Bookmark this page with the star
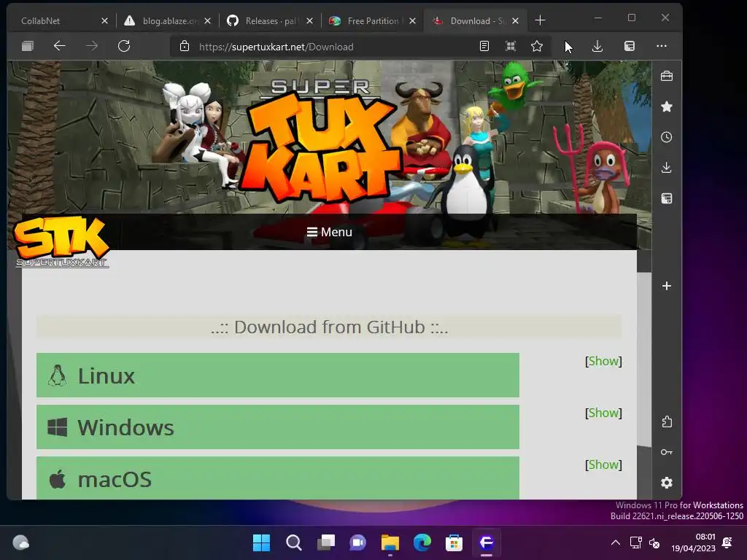This screenshot has height=560, width=747. (537, 46)
